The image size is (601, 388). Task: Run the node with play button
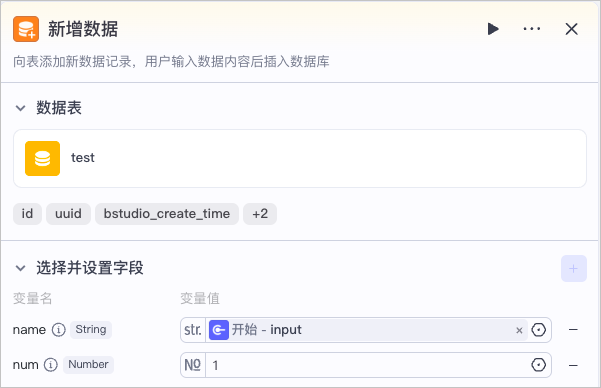coord(493,29)
